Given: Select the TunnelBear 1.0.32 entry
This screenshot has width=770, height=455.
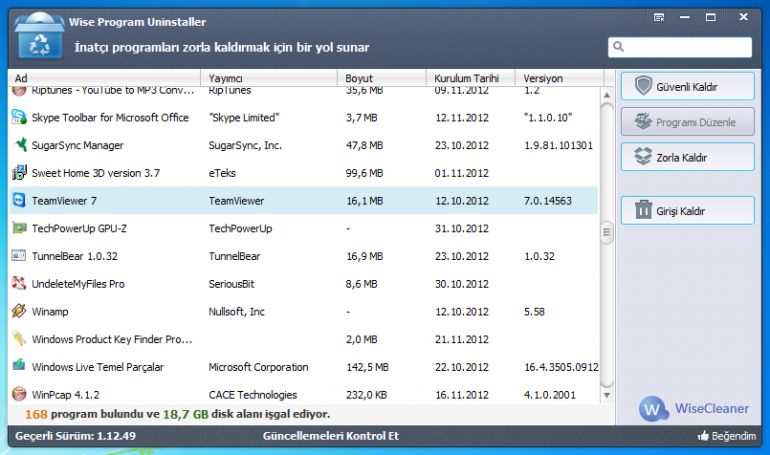Looking at the screenshot, I should click(75, 256).
